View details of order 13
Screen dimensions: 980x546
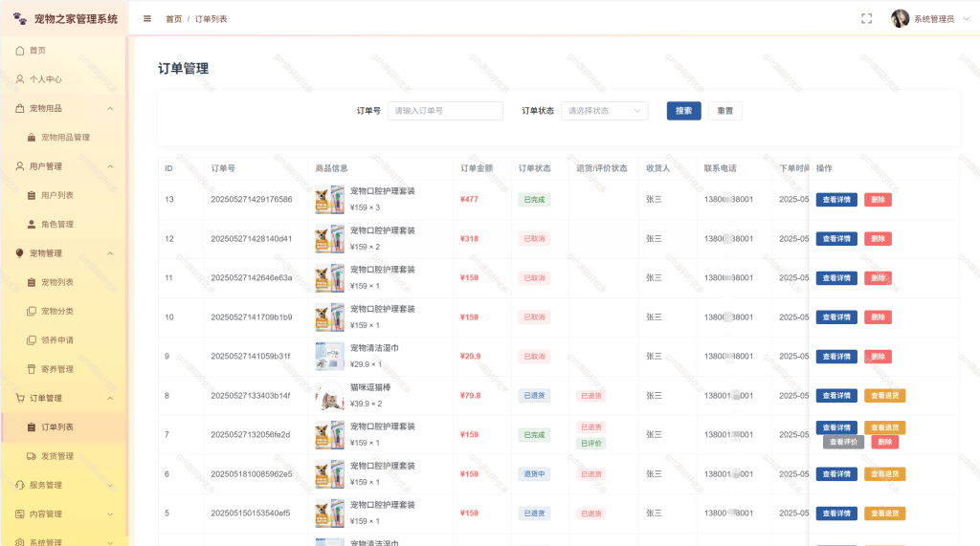[836, 199]
